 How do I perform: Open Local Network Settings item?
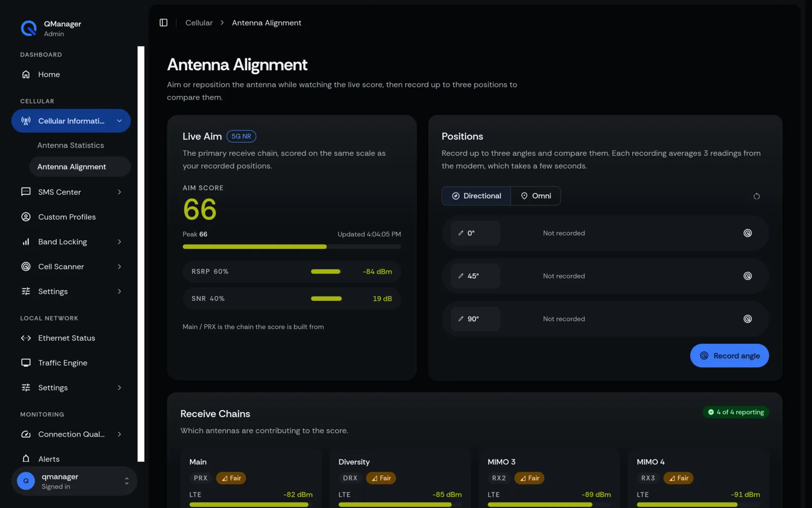pos(71,388)
